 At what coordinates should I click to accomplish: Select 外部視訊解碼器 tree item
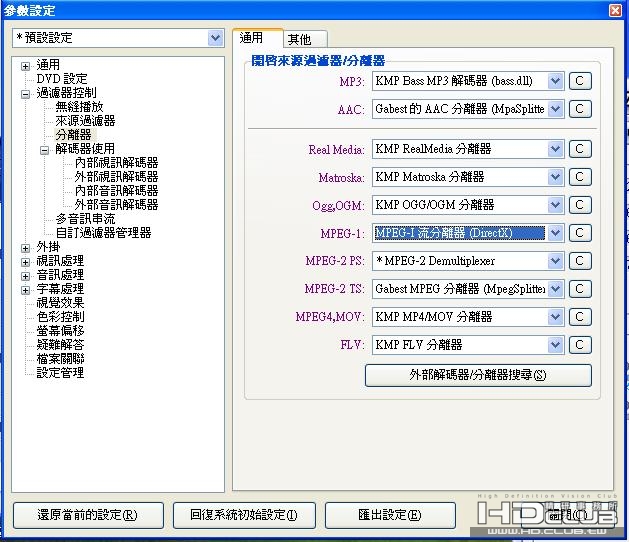116,177
